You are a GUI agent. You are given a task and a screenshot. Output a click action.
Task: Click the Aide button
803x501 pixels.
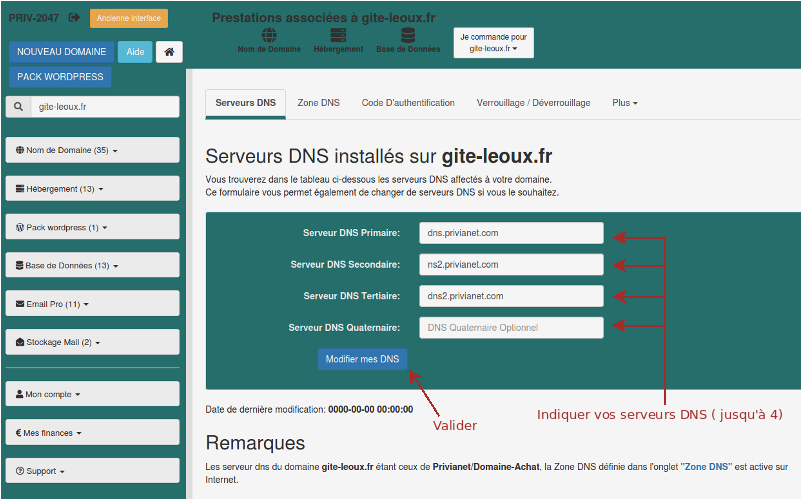click(135, 52)
